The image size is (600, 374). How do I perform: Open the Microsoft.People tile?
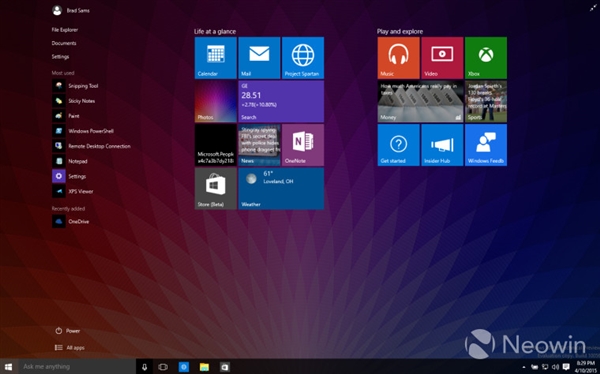(x=215, y=145)
